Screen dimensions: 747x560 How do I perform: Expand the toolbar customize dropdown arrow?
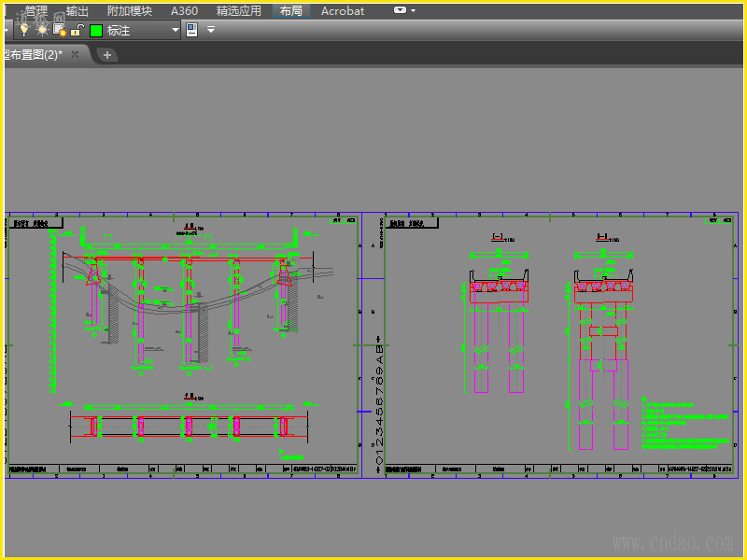tap(211, 30)
